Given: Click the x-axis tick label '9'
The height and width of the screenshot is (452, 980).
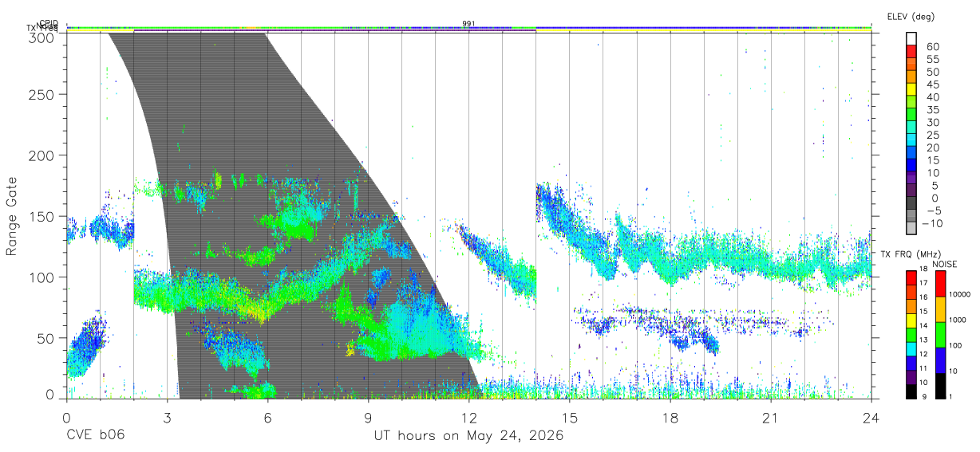Looking at the screenshot, I should click(368, 418).
